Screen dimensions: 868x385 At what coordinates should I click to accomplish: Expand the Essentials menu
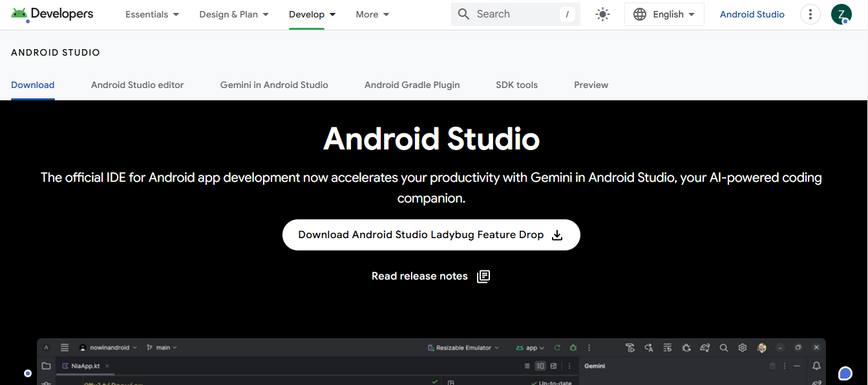[153, 14]
